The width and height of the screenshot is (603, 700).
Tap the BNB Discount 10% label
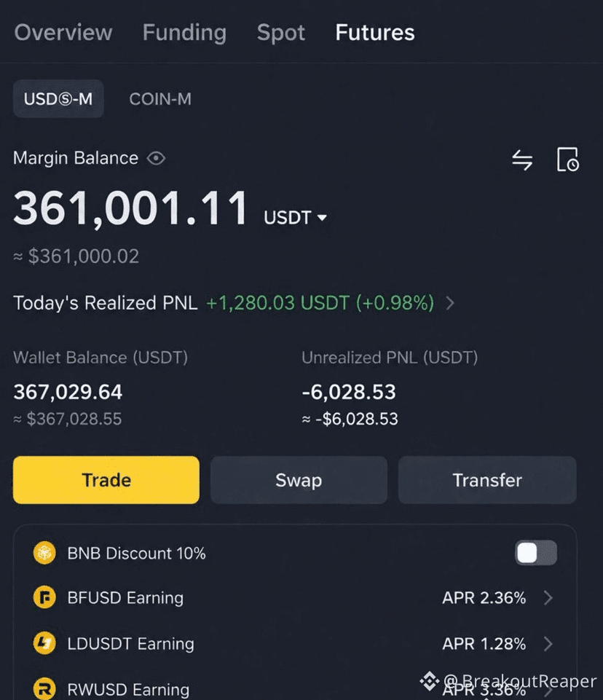point(137,554)
